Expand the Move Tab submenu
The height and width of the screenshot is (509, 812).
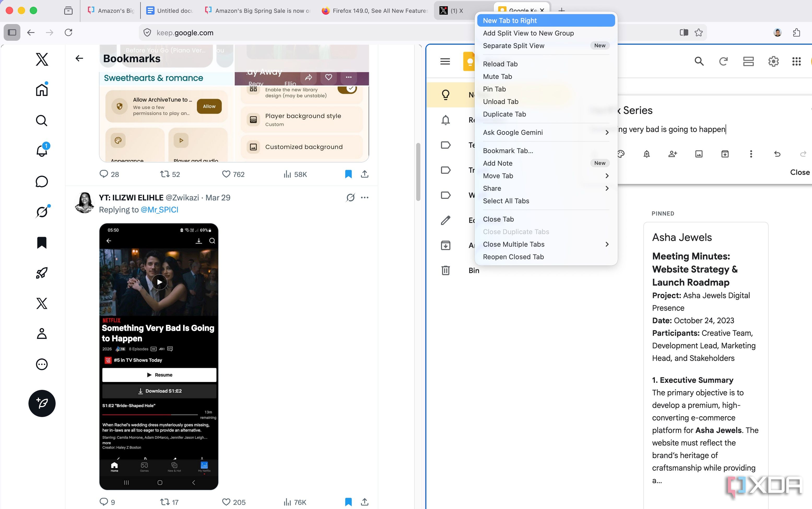point(546,176)
